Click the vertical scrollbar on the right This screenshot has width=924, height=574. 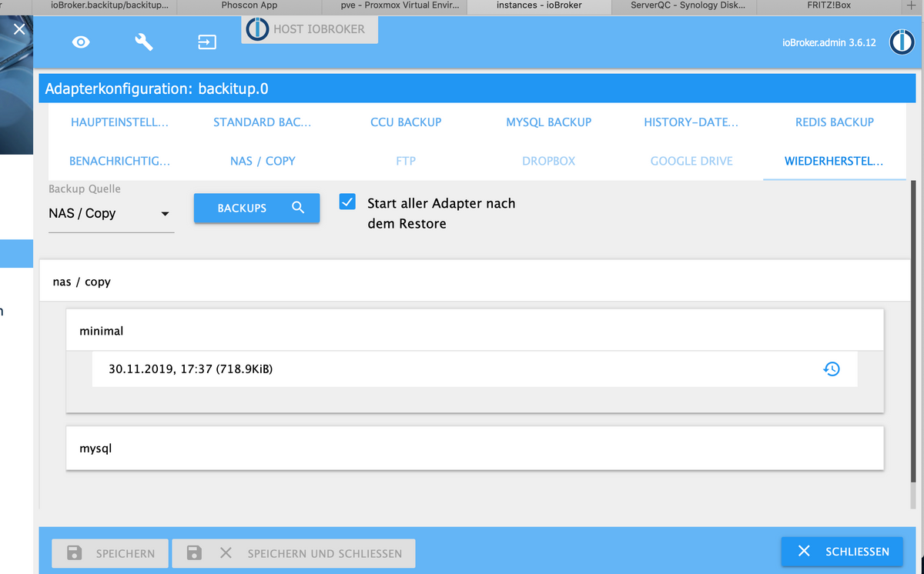tap(914, 331)
